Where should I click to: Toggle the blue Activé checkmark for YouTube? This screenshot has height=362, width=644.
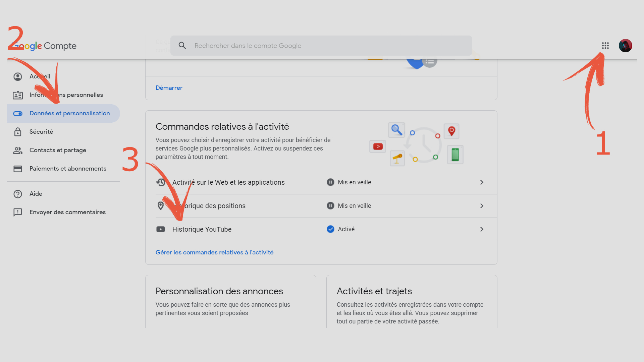[330, 229]
